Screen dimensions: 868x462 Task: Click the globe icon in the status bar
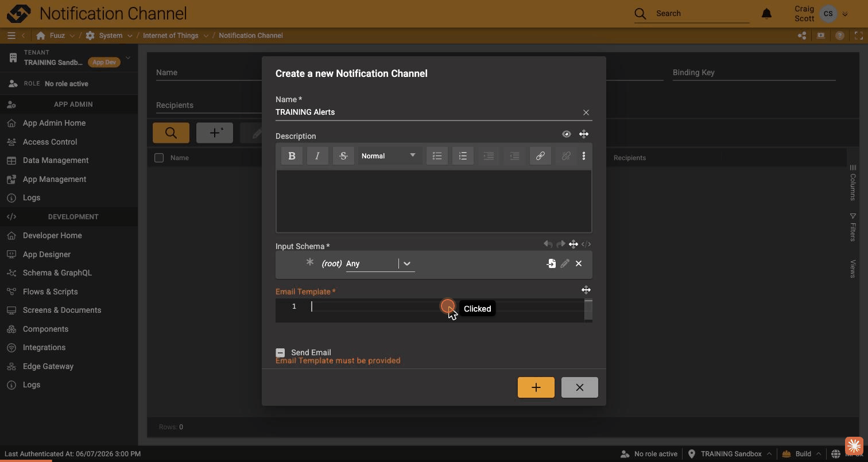(x=836, y=454)
